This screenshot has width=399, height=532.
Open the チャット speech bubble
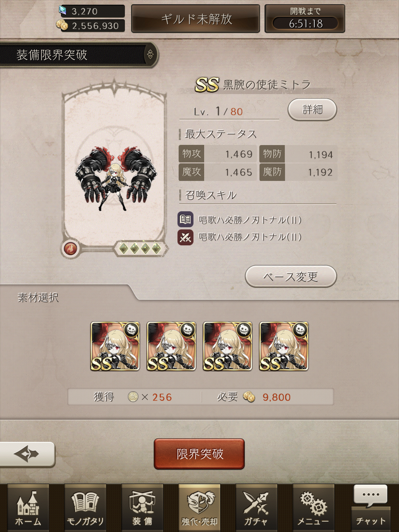tap(371, 508)
